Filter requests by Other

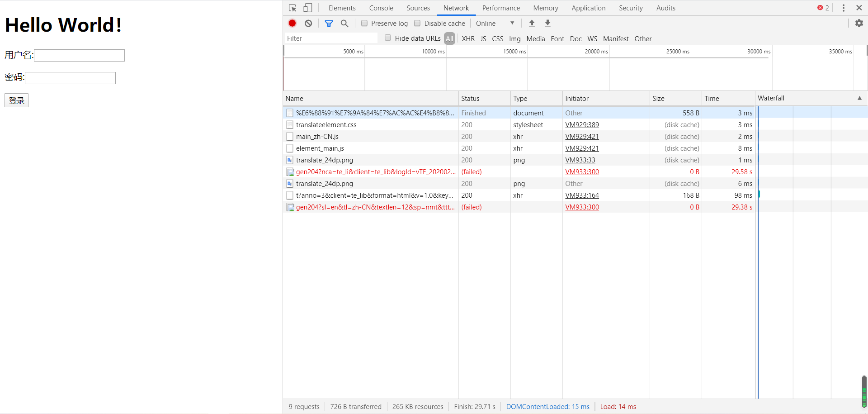point(643,39)
